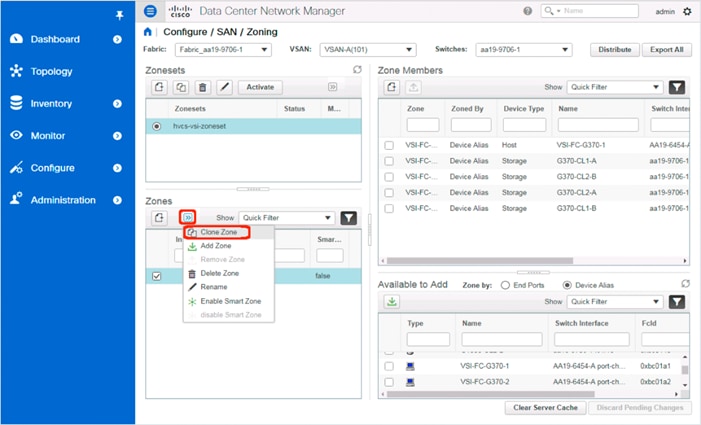
Task: Toggle the hamburger menu button
Action: 151,11
